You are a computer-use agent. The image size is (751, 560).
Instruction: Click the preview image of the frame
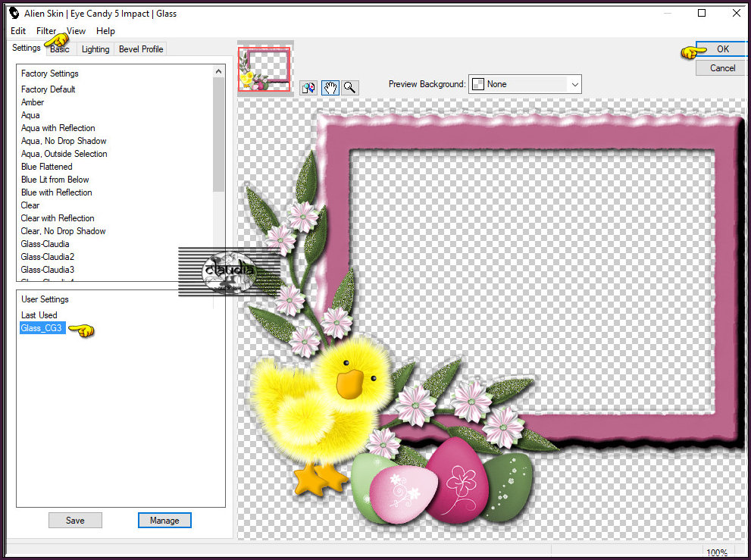(x=491, y=318)
